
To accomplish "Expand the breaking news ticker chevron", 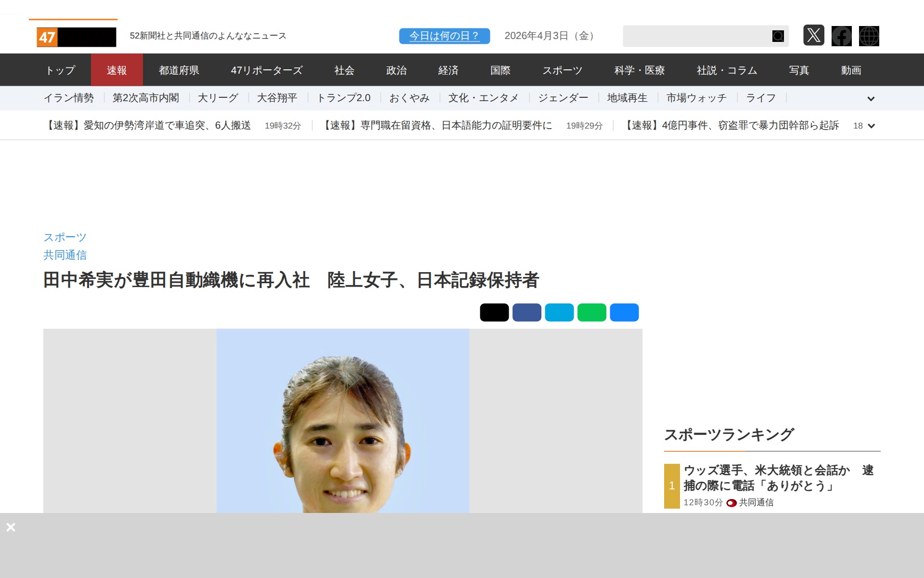I will [871, 126].
